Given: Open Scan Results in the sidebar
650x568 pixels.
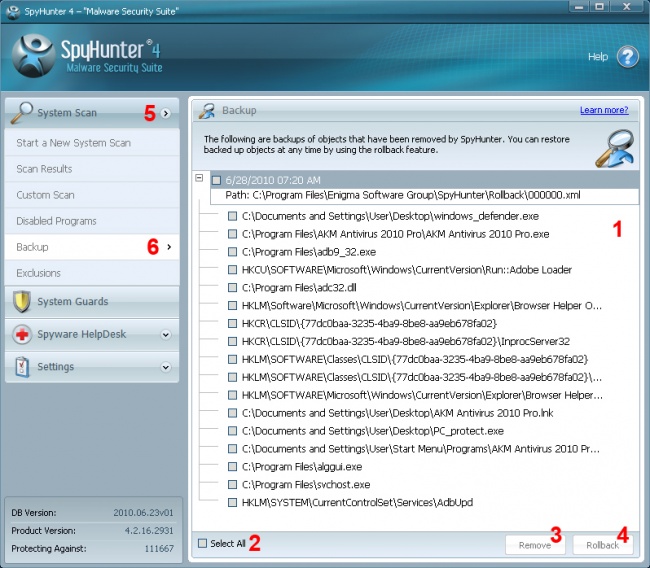Looking at the screenshot, I should (x=44, y=169).
